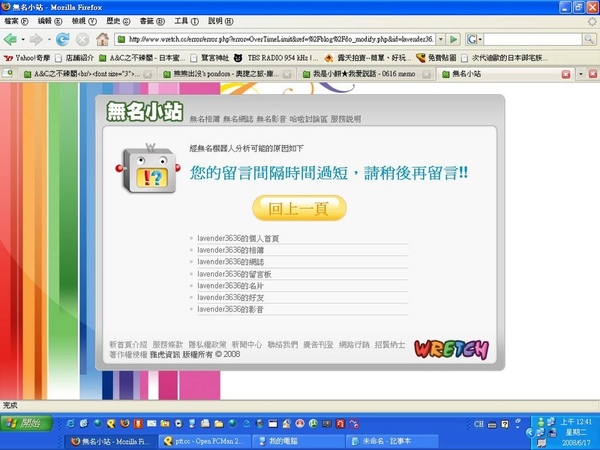Open lavender3636的相簿 link
600x450 pixels.
point(230,250)
